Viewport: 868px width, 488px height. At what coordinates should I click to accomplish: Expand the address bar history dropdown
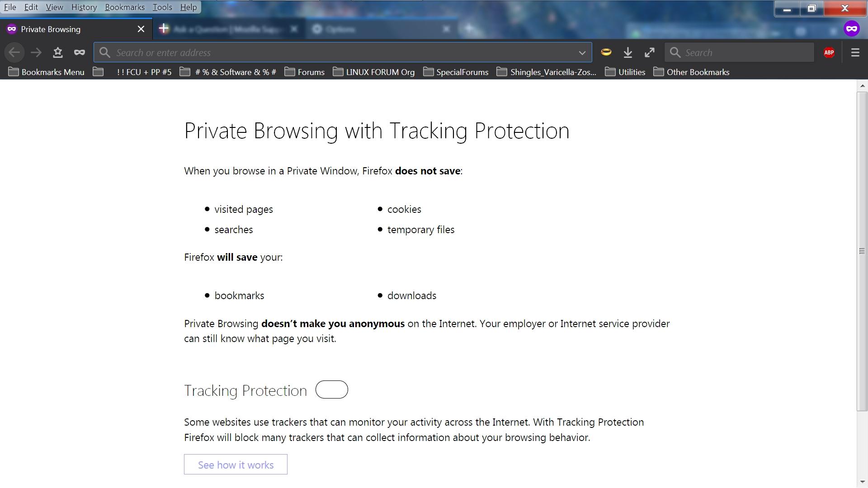(x=582, y=53)
